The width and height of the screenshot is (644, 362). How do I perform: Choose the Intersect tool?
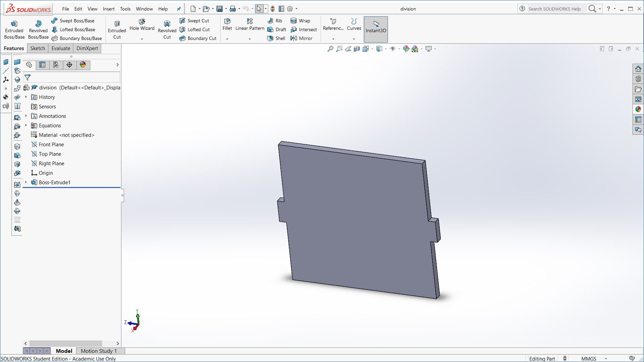point(304,29)
